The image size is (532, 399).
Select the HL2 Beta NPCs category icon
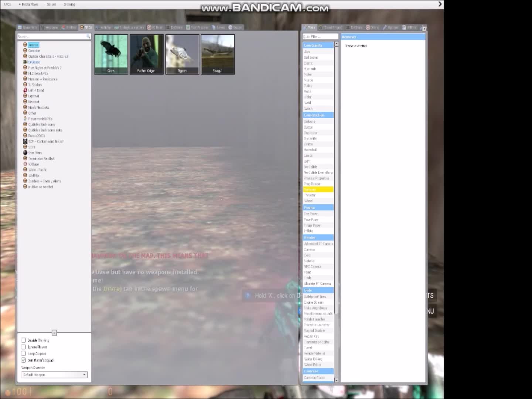pyautogui.click(x=25, y=73)
